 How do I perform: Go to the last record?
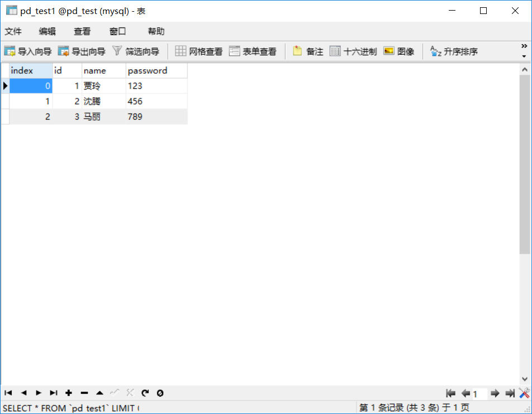(54, 393)
